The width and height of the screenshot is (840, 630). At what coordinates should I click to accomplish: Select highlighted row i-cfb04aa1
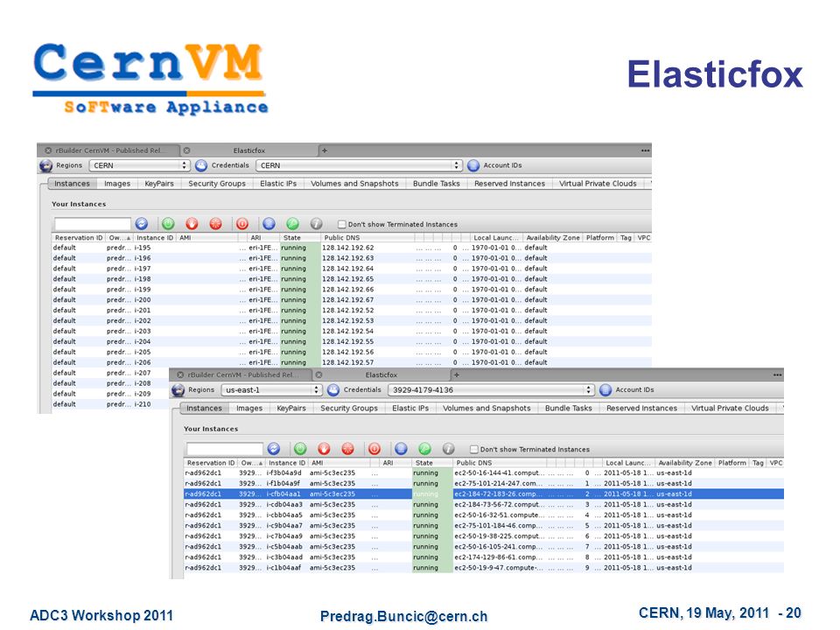click(484, 493)
